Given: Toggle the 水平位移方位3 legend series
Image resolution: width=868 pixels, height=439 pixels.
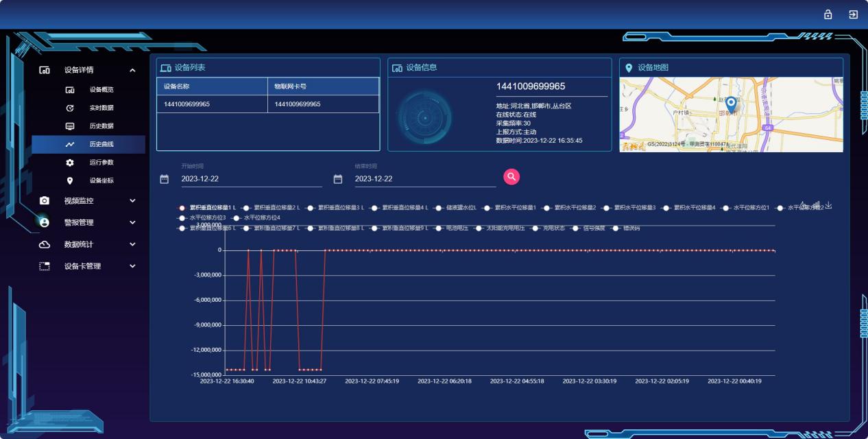Looking at the screenshot, I should [x=202, y=217].
